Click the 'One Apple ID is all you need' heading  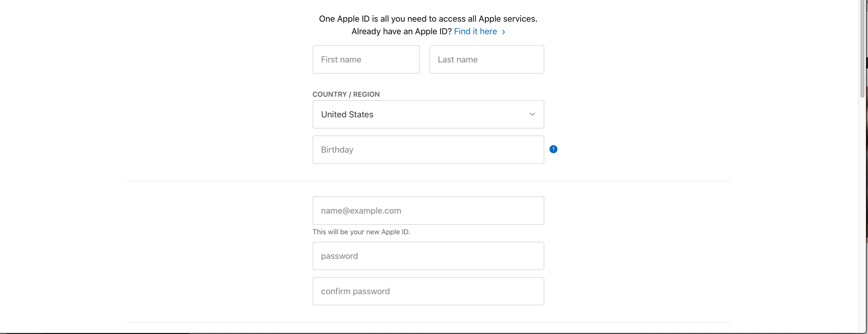(428, 19)
